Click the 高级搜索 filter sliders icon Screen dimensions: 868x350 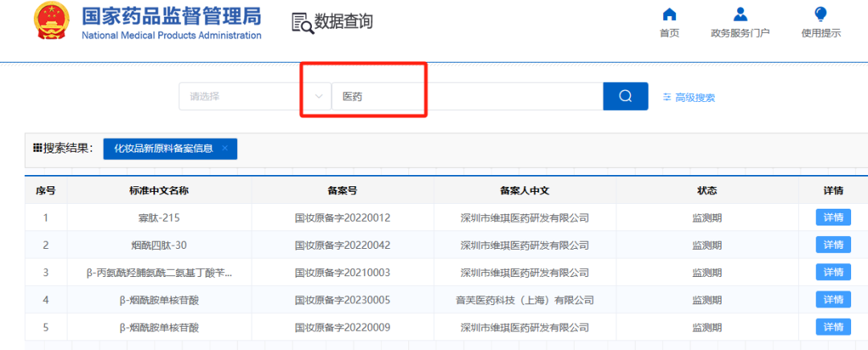click(x=666, y=97)
